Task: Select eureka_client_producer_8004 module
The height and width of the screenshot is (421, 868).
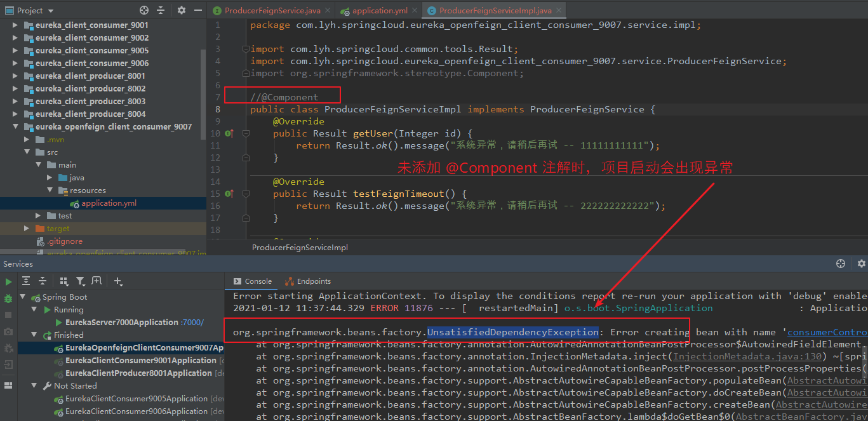Action: (90, 114)
